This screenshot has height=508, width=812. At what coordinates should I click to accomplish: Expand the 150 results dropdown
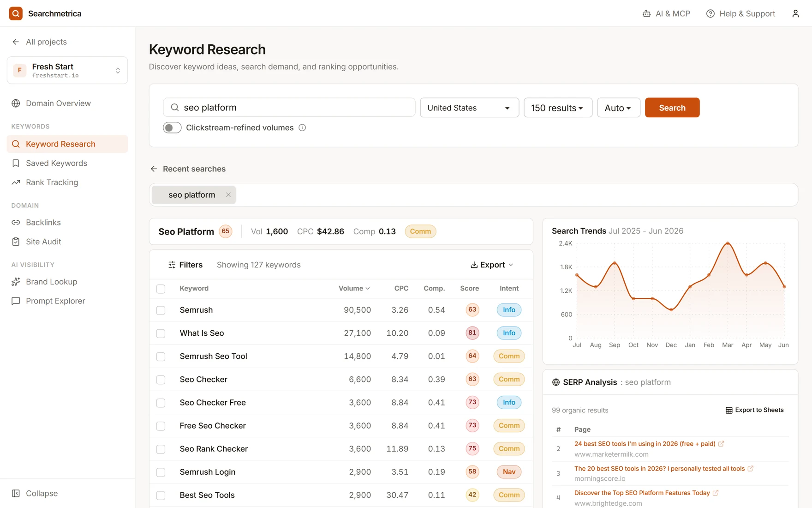pyautogui.click(x=558, y=108)
